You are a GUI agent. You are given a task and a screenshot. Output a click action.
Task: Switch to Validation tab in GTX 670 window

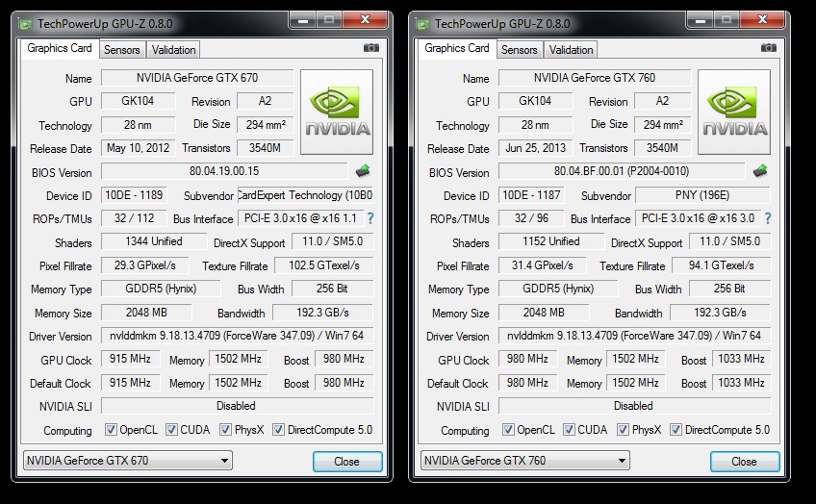click(x=174, y=50)
